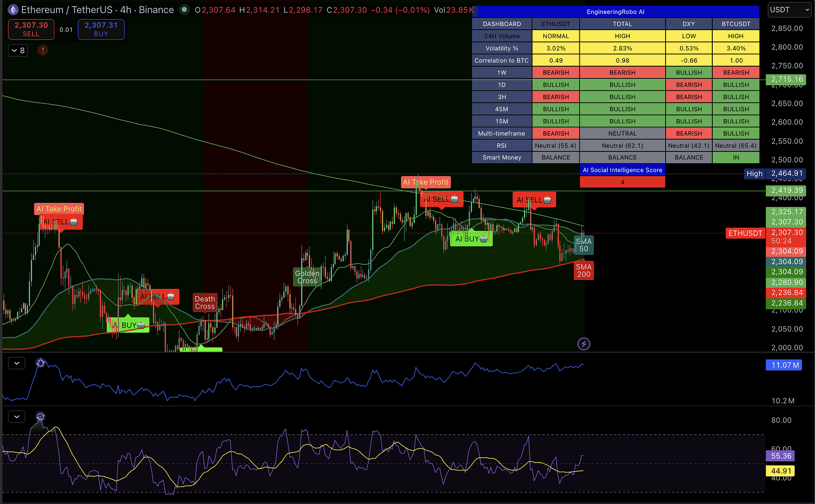Click the red indicator error warning icon
This screenshot has height=504, width=815.
[43, 50]
